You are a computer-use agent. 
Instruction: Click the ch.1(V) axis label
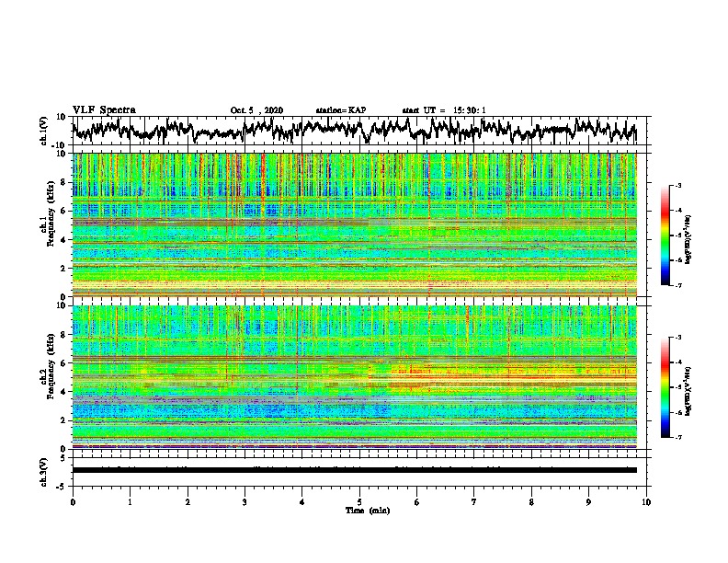point(44,131)
